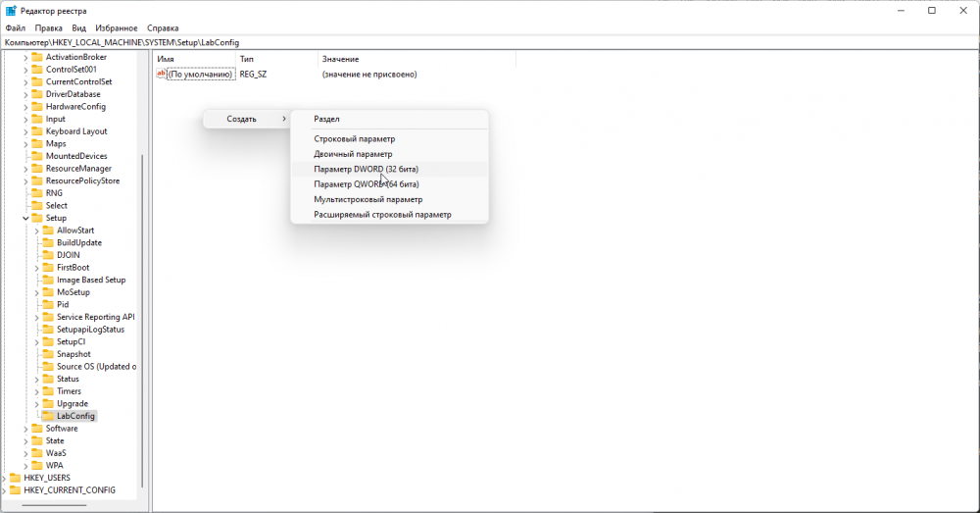This screenshot has height=513, width=980.
Task: Select the (По умолчанию) value entry
Action: pos(200,74)
